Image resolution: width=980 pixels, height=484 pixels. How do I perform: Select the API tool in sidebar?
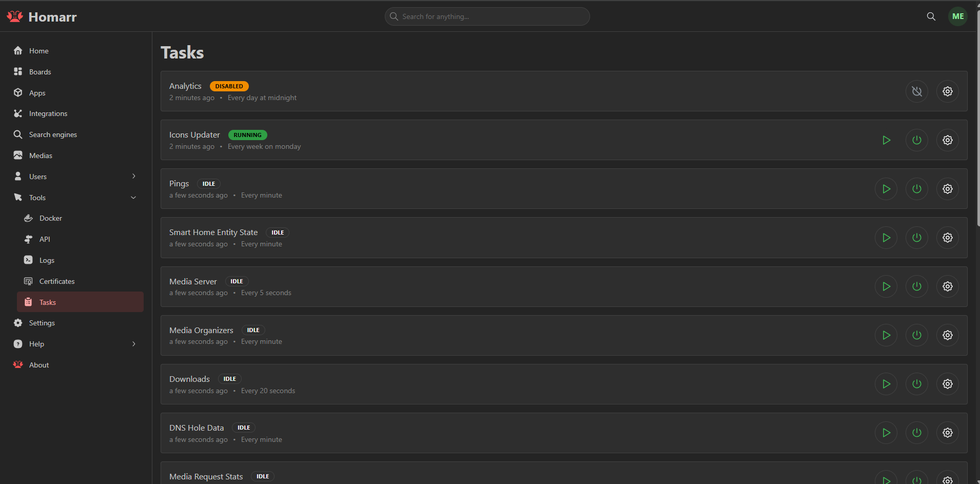(x=44, y=239)
